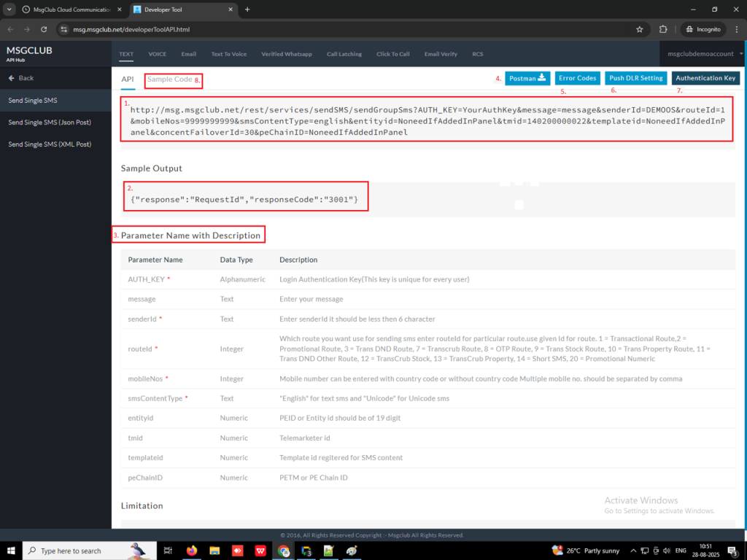Open the taskbar clock showing 10:51

click(x=706, y=551)
